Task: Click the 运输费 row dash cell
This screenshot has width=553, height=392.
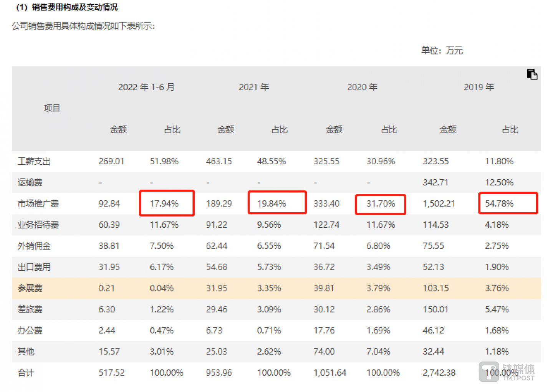Action: pyautogui.click(x=100, y=182)
